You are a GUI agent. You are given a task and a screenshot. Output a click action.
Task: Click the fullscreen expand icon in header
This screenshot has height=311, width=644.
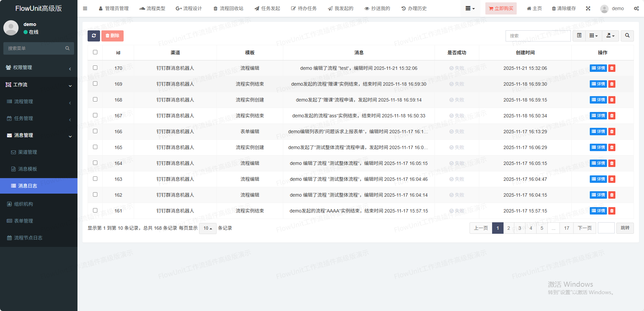[x=588, y=8]
